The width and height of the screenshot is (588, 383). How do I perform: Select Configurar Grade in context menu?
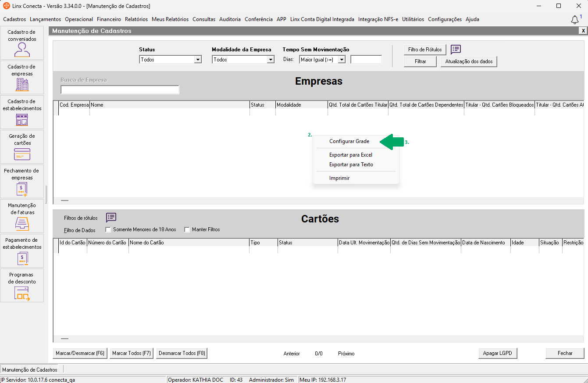coord(349,141)
